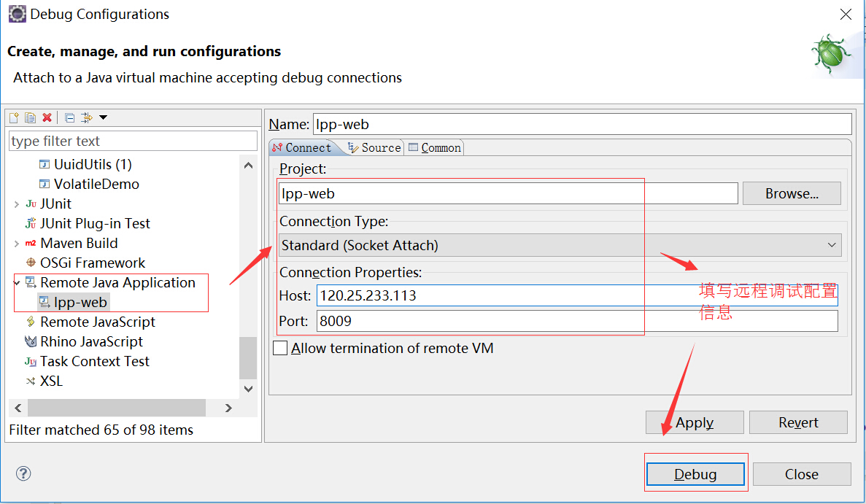The width and height of the screenshot is (866, 504).
Task: Expand the JUnit tree node
Action: pos(17,204)
